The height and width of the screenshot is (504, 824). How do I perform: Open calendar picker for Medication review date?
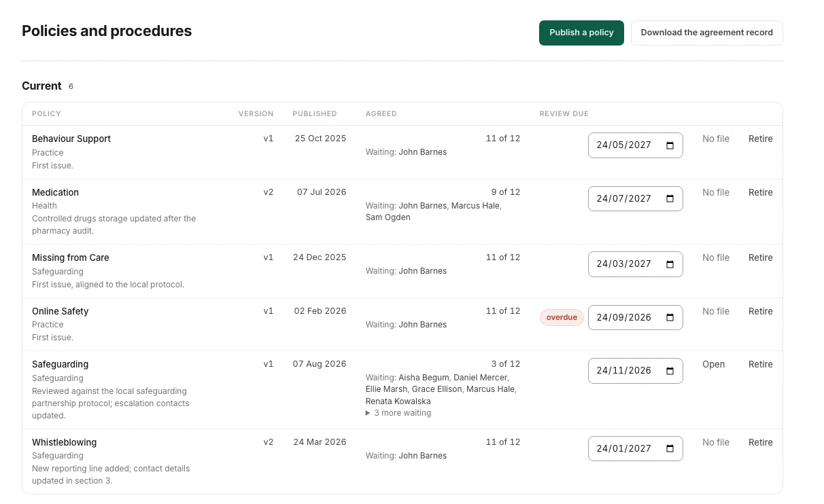(x=670, y=199)
